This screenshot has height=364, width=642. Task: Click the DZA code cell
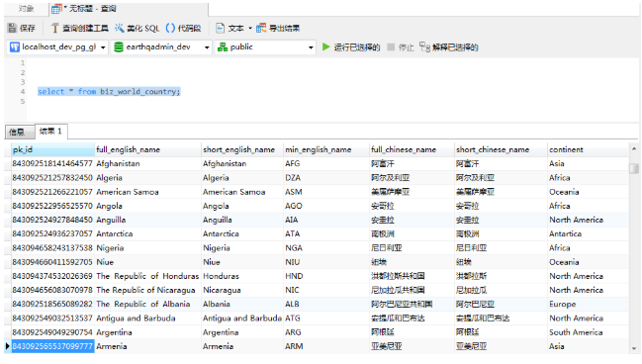326,178
